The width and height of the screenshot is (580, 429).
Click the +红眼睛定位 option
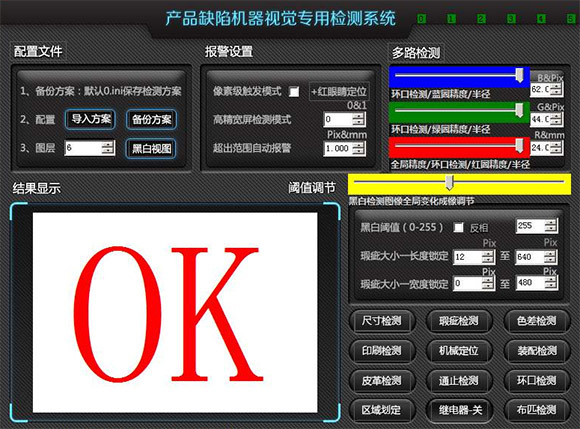click(x=339, y=91)
